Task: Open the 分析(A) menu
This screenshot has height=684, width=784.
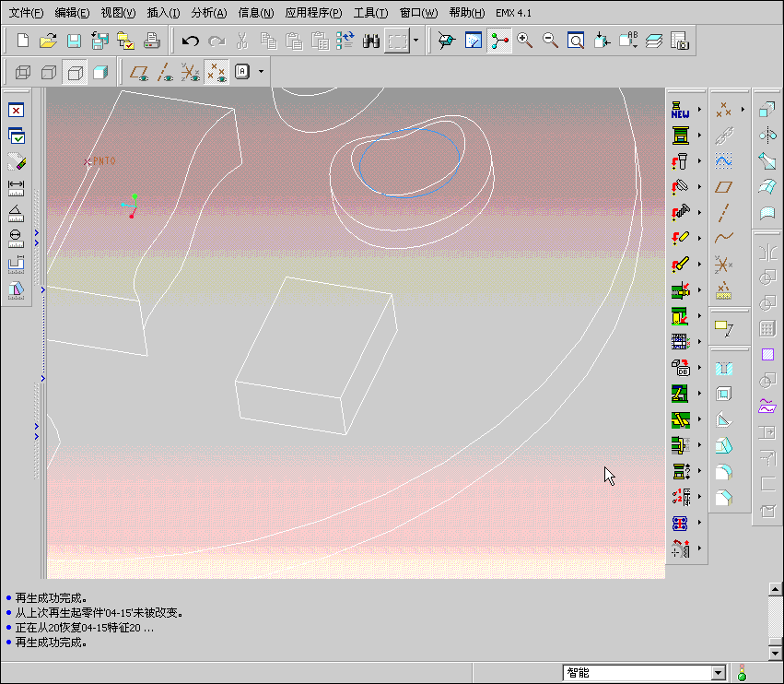Action: tap(209, 13)
